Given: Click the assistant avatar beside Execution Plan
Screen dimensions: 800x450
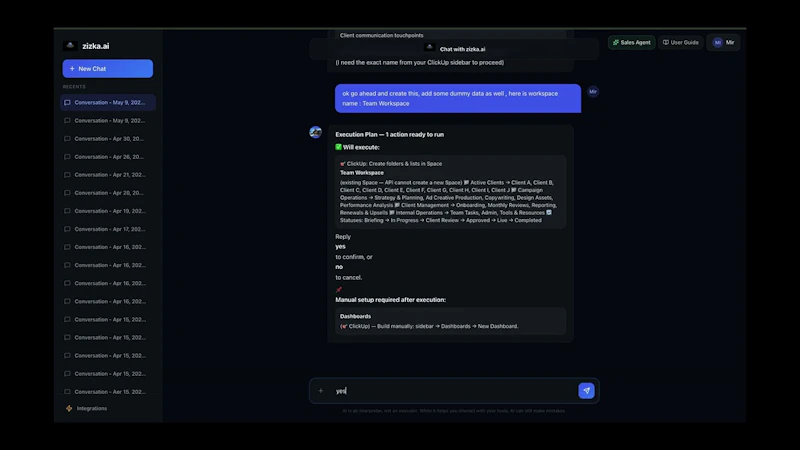Looking at the screenshot, I should click(x=316, y=132).
